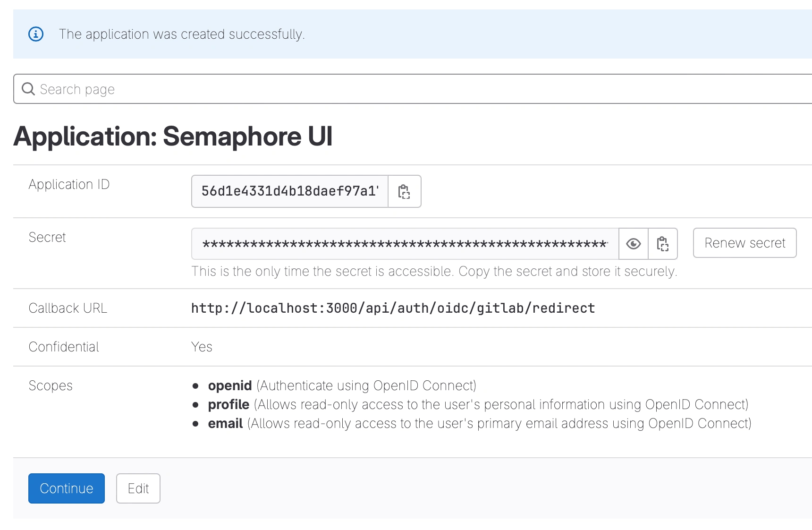Screen dimensions: 812x530
Task: Copy the Application ID to clipboard
Action: click(404, 191)
